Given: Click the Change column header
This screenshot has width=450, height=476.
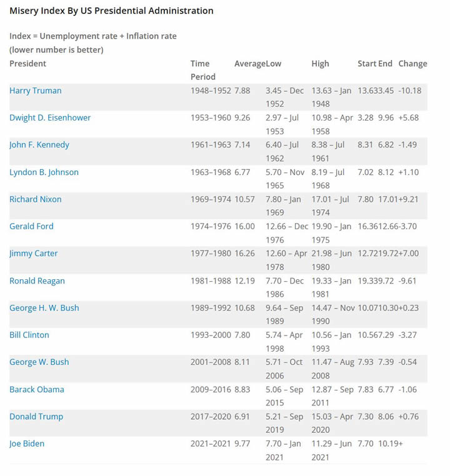Looking at the screenshot, I should (412, 64).
